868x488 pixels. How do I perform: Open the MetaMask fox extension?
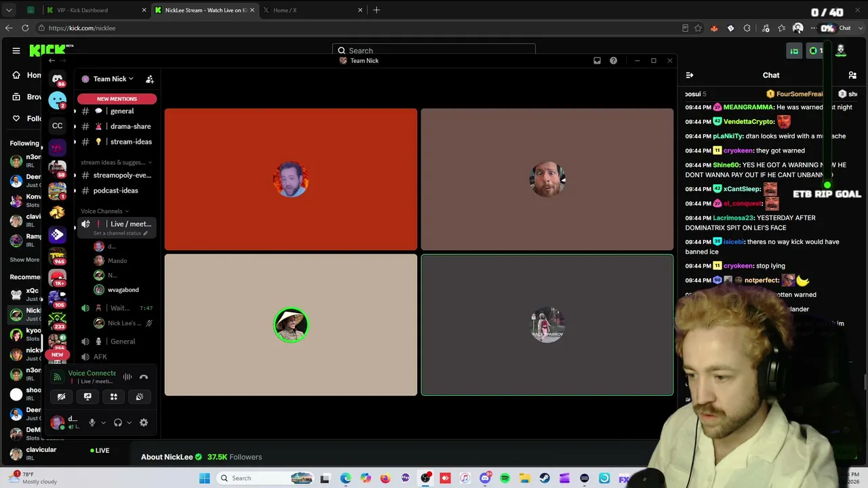[x=714, y=28]
